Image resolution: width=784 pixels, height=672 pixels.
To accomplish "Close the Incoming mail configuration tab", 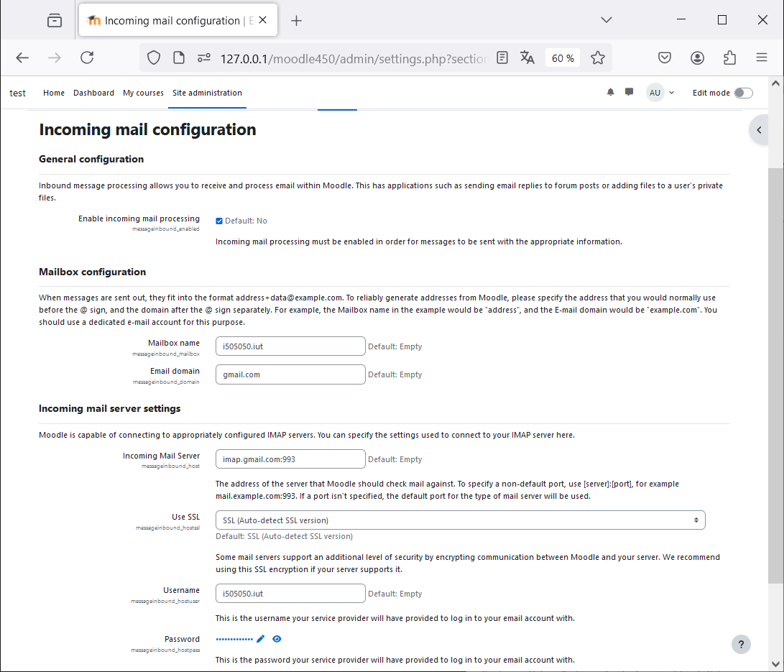I will 262,20.
